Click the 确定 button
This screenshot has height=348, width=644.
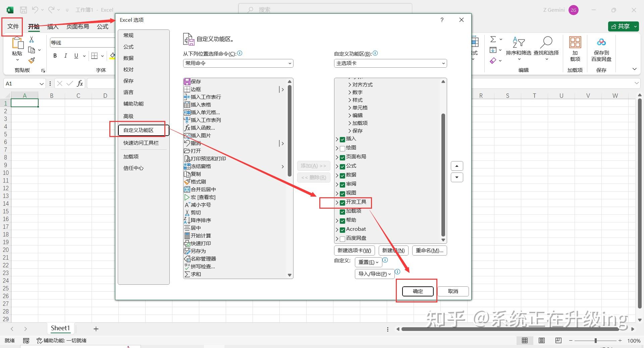[418, 291]
